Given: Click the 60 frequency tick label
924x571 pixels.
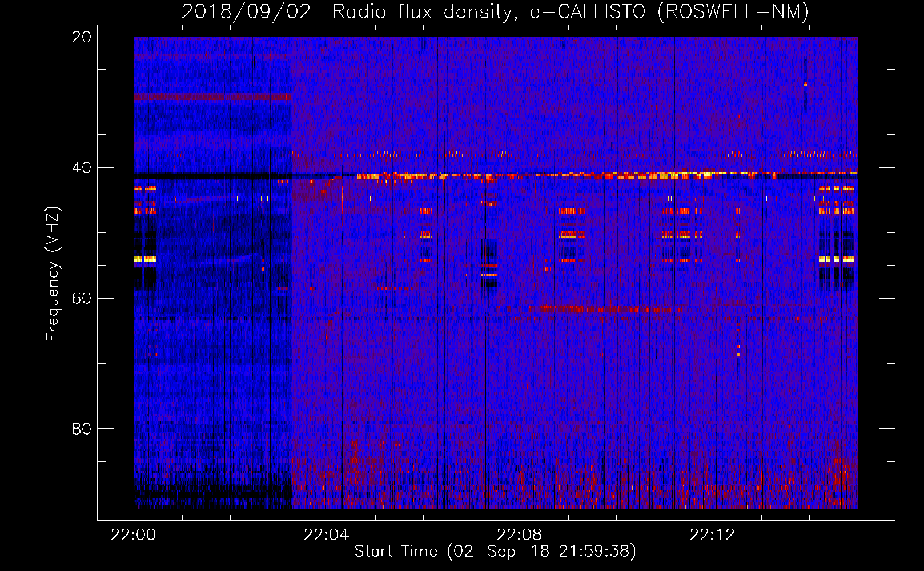Looking at the screenshot, I should [82, 298].
